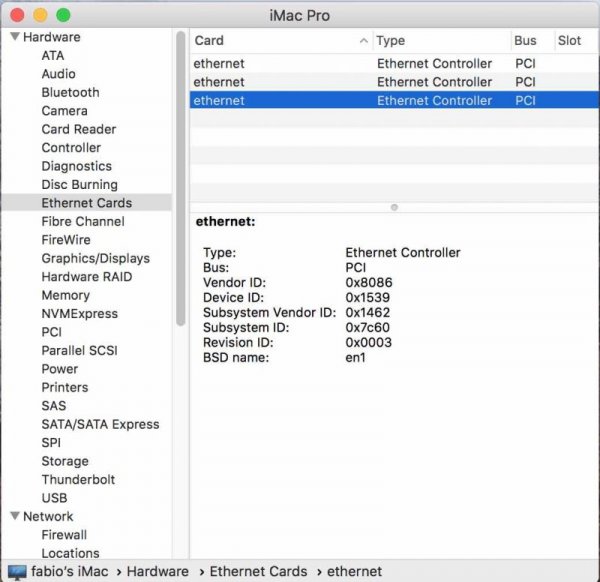Click Revision ID value 0x0003

368,342
